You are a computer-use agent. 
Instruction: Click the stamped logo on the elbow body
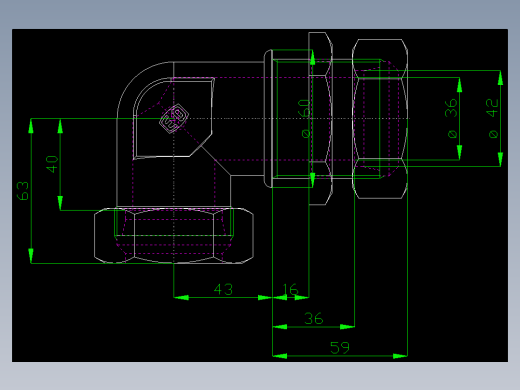click(x=174, y=118)
